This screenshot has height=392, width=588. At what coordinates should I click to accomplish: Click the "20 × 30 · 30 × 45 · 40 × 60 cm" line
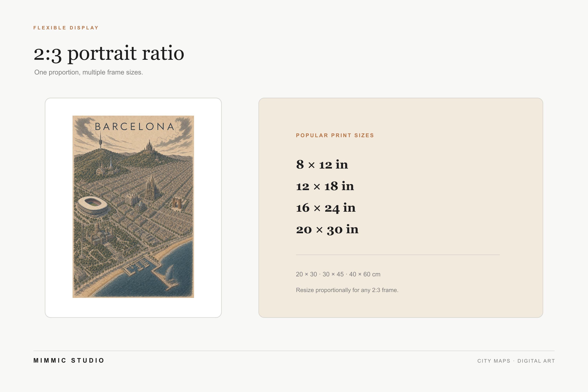tap(338, 274)
